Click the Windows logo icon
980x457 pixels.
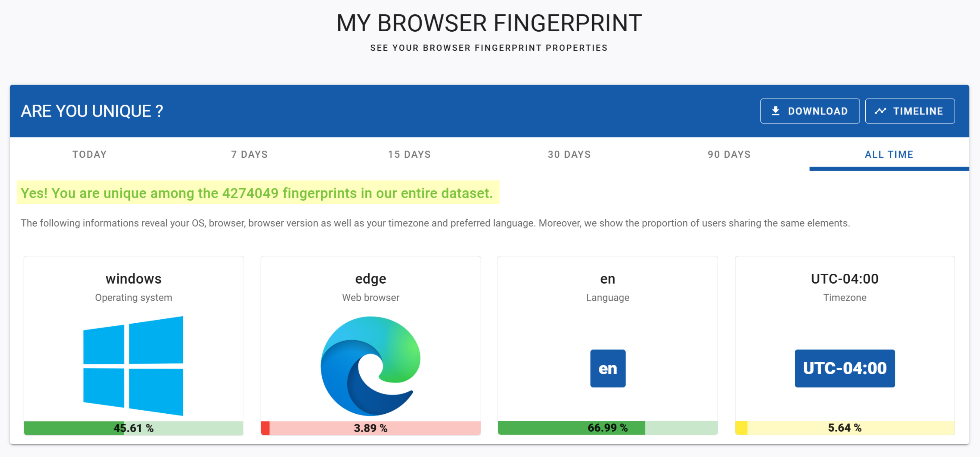[133, 365]
